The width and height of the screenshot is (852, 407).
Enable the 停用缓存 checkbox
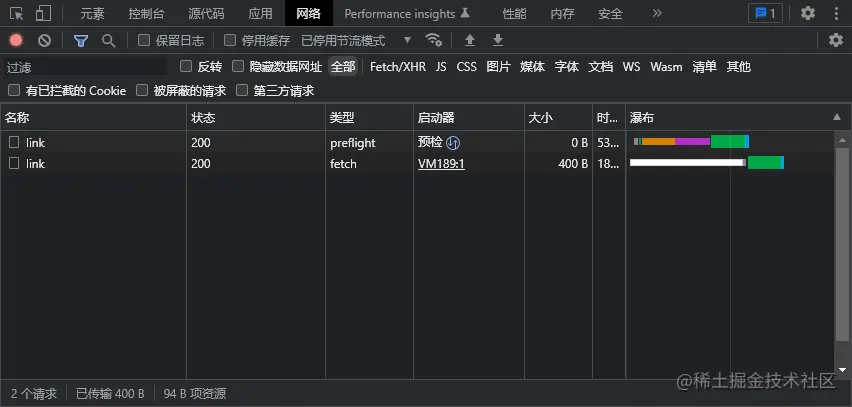point(230,40)
